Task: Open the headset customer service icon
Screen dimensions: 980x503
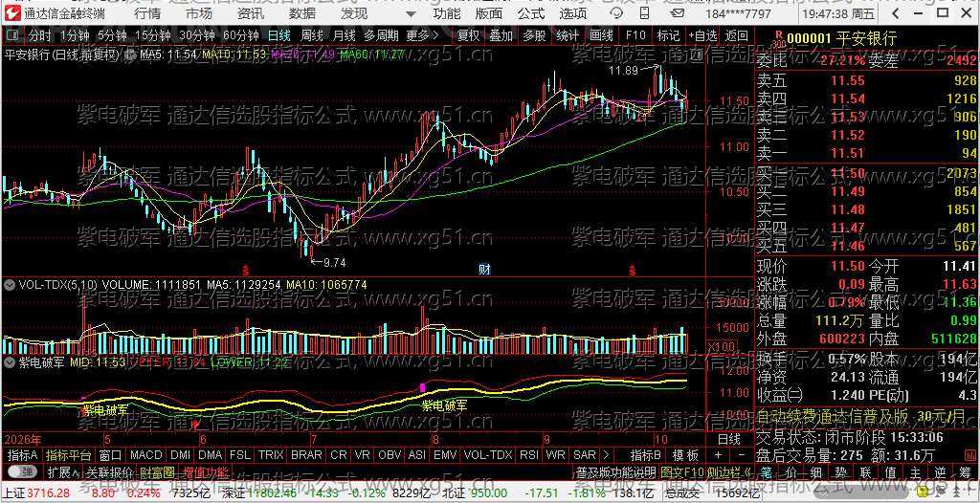Action: [617, 13]
